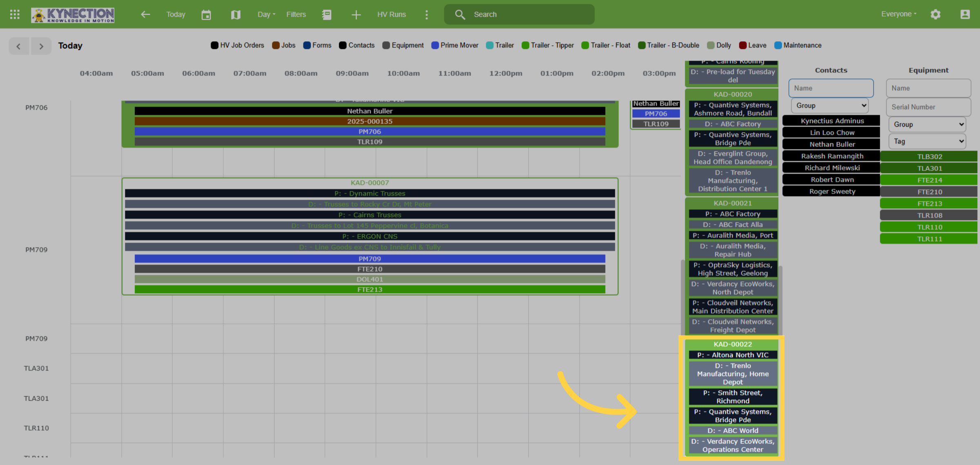Toggle Equipment legend filter
The width and height of the screenshot is (980, 465).
403,45
